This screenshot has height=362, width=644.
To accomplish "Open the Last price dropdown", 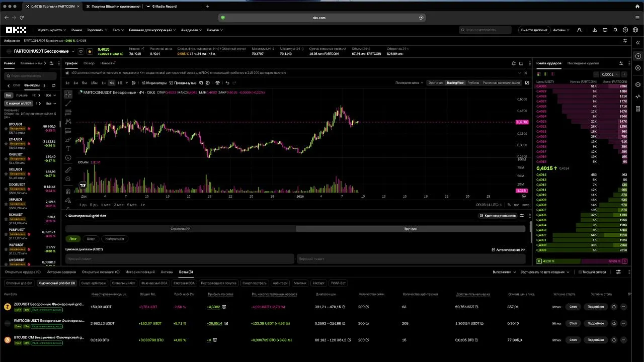I will tap(409, 82).
